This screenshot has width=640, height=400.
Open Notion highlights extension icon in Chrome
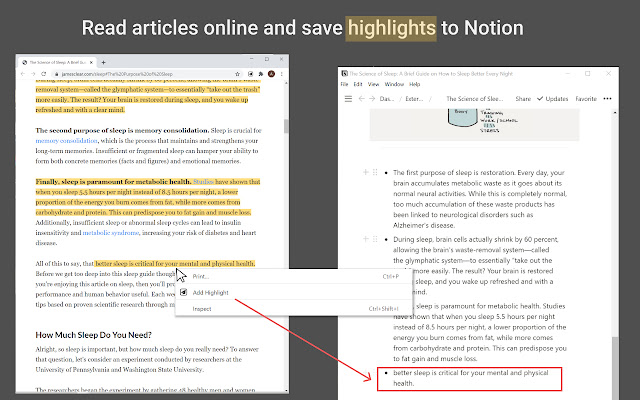point(251,74)
